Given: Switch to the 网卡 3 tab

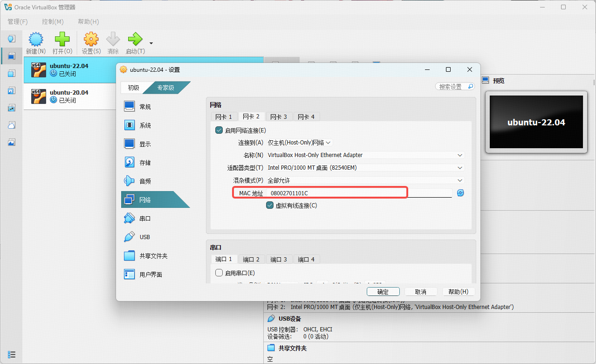Looking at the screenshot, I should pyautogui.click(x=279, y=117).
